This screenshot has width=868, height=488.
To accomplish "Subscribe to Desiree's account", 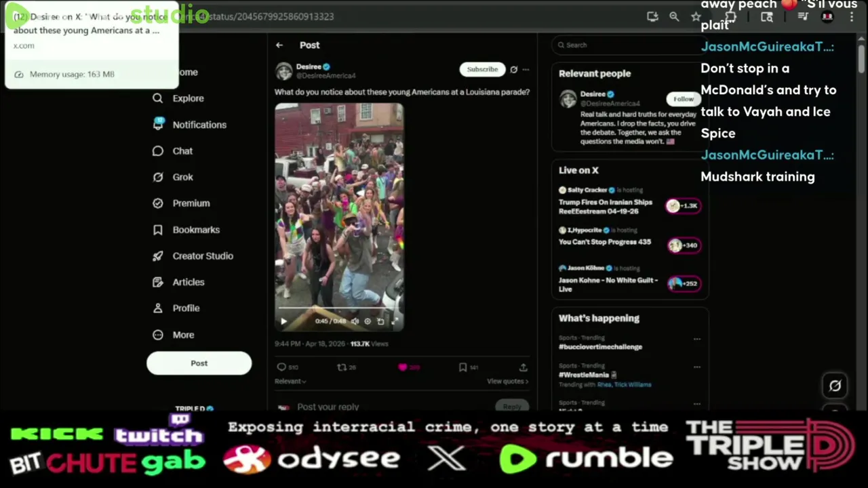I will [x=482, y=69].
